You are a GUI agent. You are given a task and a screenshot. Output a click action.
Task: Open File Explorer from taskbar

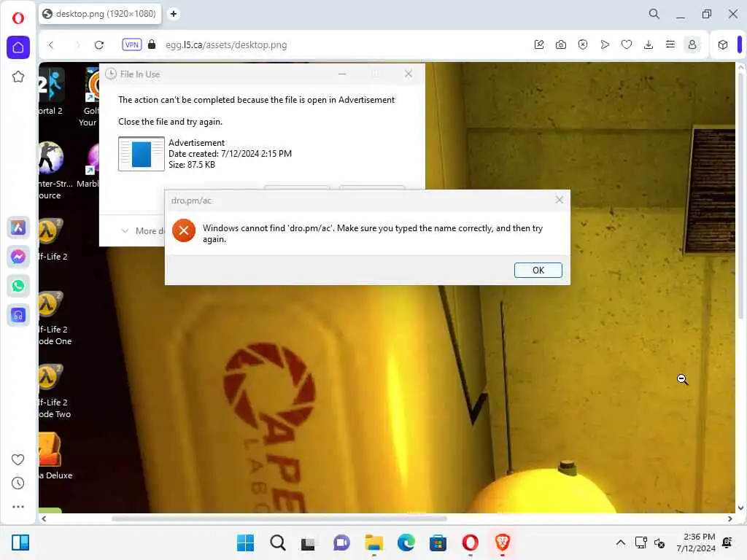(374, 542)
